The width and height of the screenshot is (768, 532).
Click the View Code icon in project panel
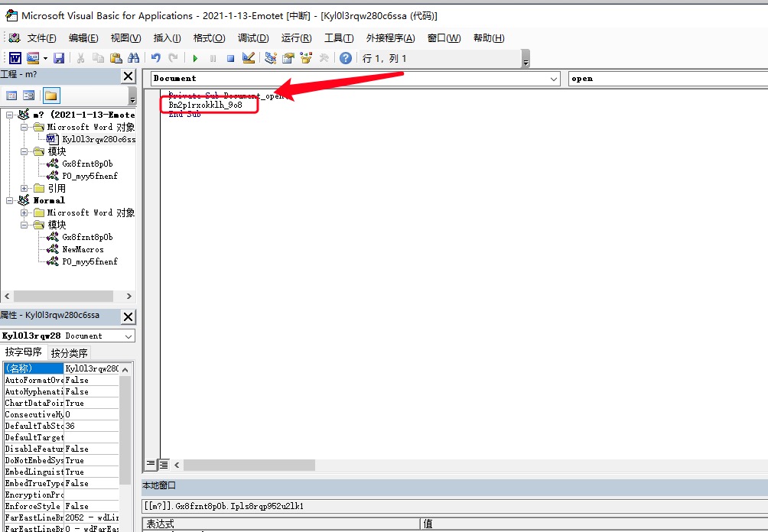click(x=11, y=96)
